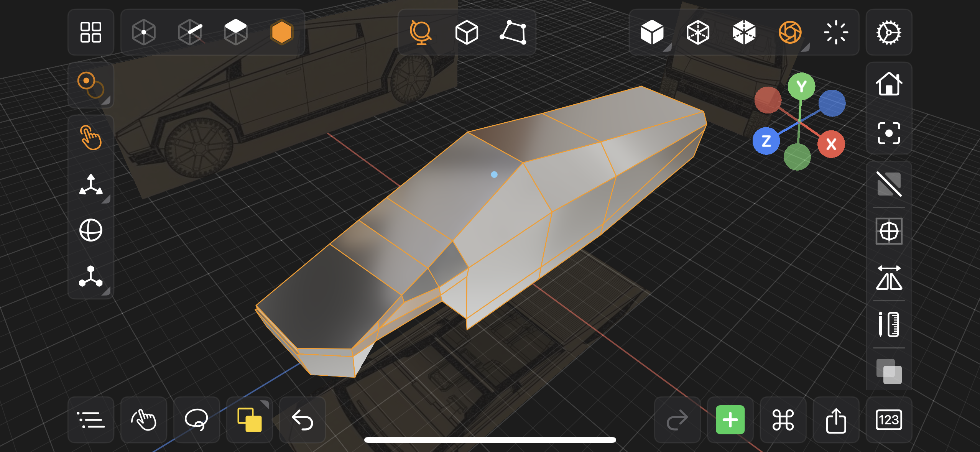Select the tap-hand selection tool at bottom
This screenshot has height=452, width=980.
click(144, 420)
